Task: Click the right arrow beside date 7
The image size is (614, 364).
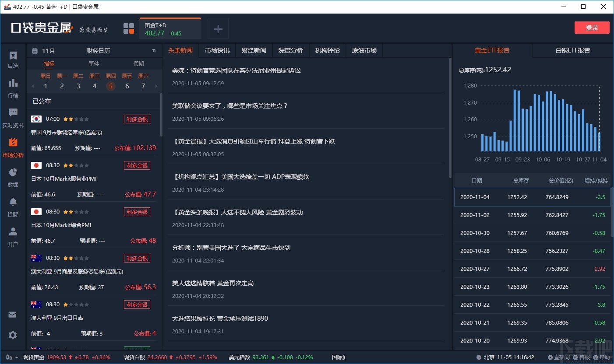Action: [156, 86]
